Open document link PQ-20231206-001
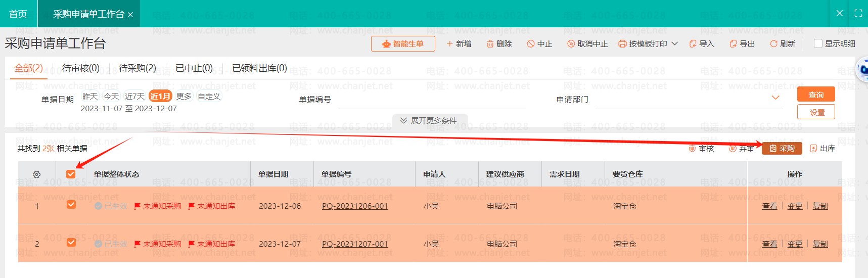Screen dimensions: 868x278 [x=355, y=206]
